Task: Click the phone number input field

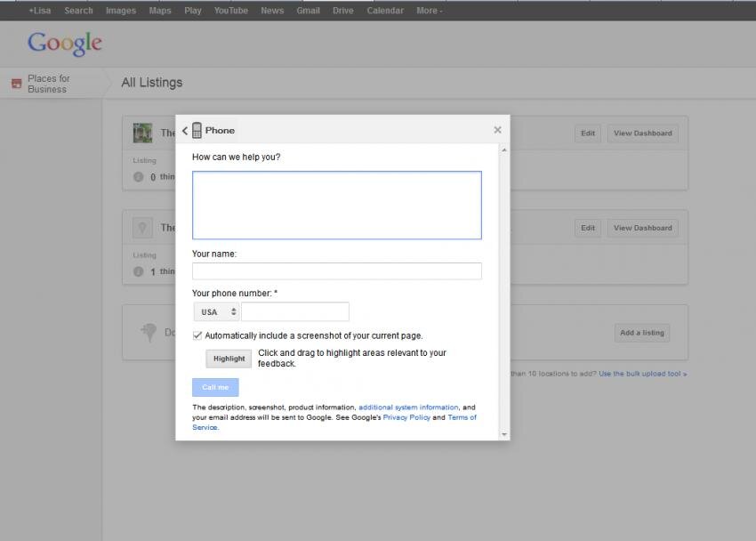Action: 295,311
